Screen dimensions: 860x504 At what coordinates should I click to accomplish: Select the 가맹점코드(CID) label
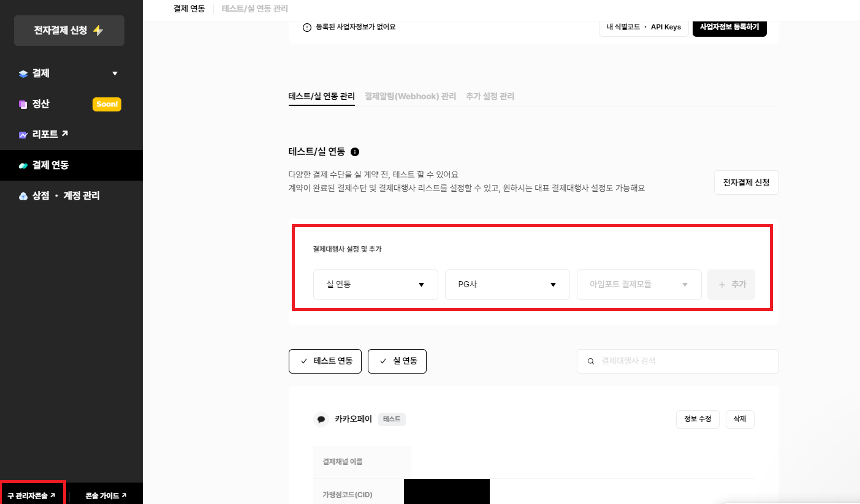point(348,495)
